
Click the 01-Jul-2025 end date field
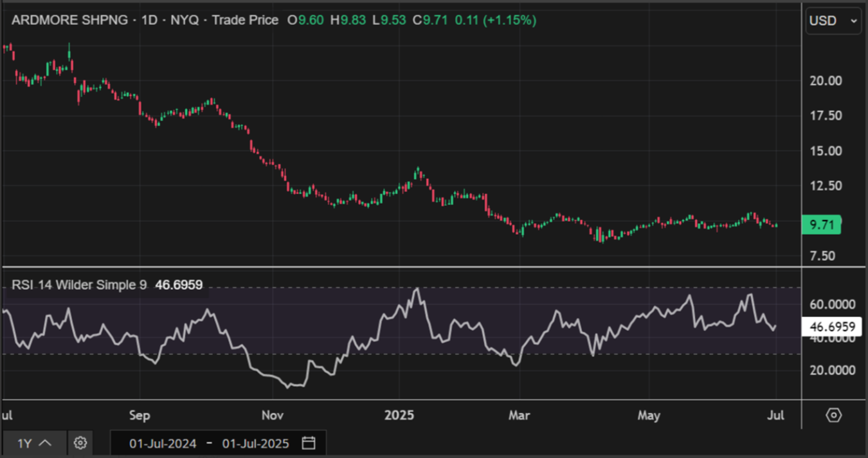(256, 443)
